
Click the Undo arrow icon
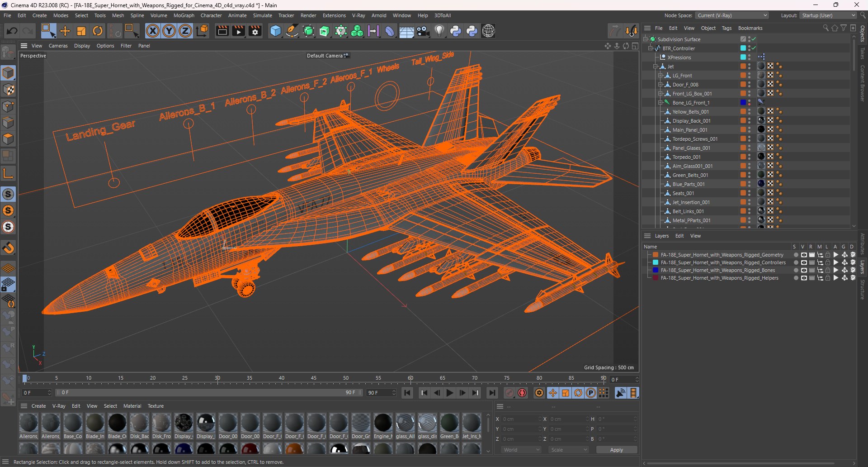point(12,31)
